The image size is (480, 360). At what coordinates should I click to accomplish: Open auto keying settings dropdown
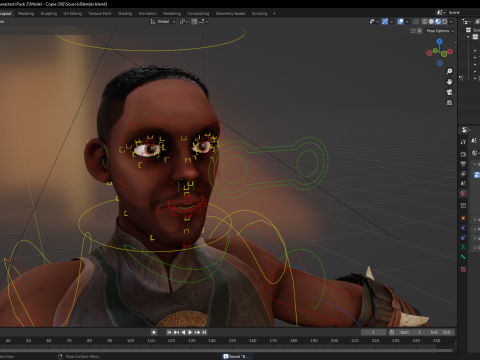[x=160, y=332]
